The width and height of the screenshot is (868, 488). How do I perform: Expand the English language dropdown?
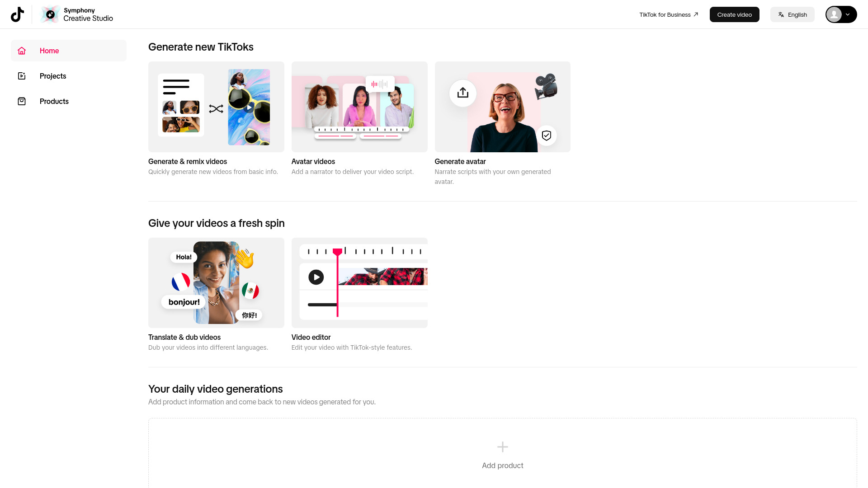coord(793,14)
